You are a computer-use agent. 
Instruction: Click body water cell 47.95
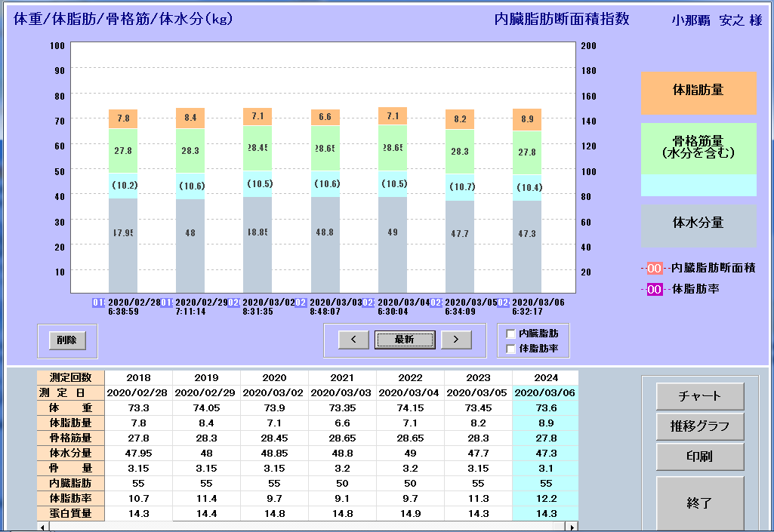click(x=139, y=454)
